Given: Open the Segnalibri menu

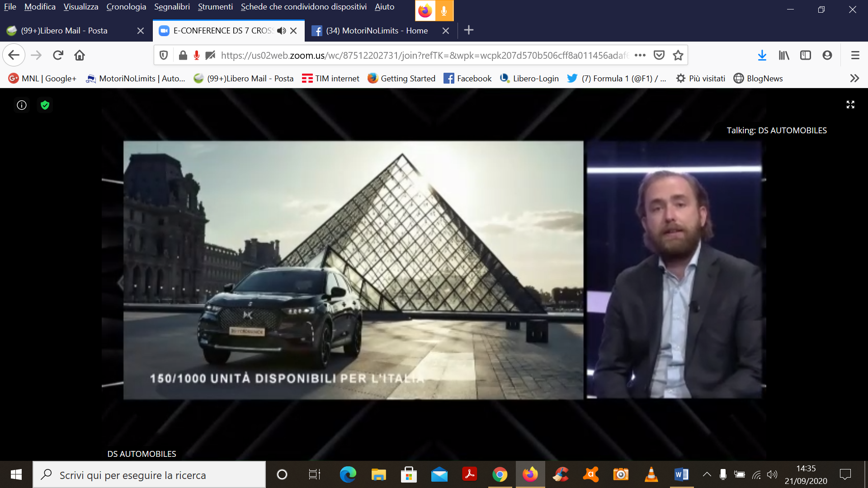Looking at the screenshot, I should click(x=172, y=7).
